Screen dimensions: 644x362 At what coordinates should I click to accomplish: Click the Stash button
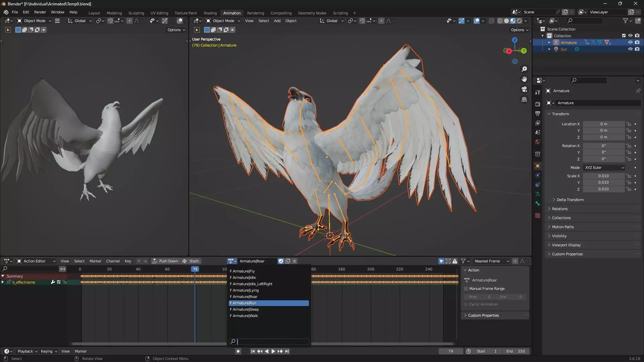[x=191, y=261]
